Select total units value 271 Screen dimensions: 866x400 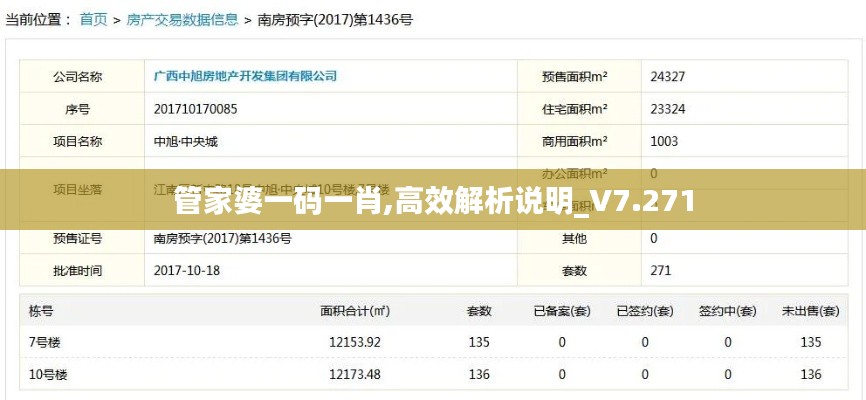661,271
